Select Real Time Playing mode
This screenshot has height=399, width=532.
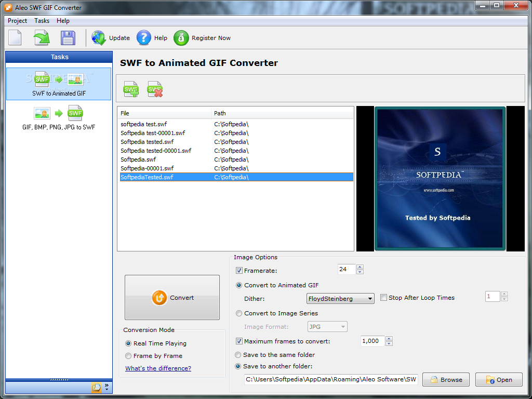128,343
